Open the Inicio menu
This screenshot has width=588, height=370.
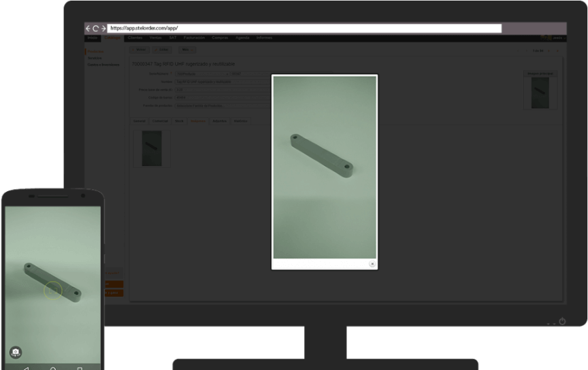93,38
